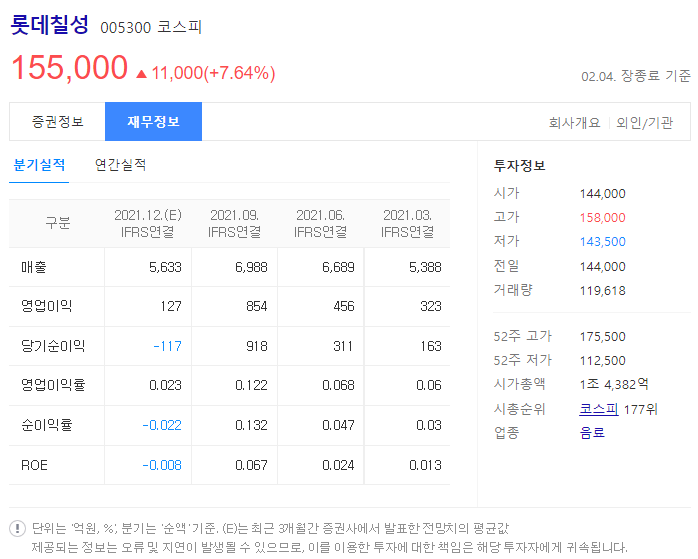Click ROE value 0.067

[x=252, y=465]
